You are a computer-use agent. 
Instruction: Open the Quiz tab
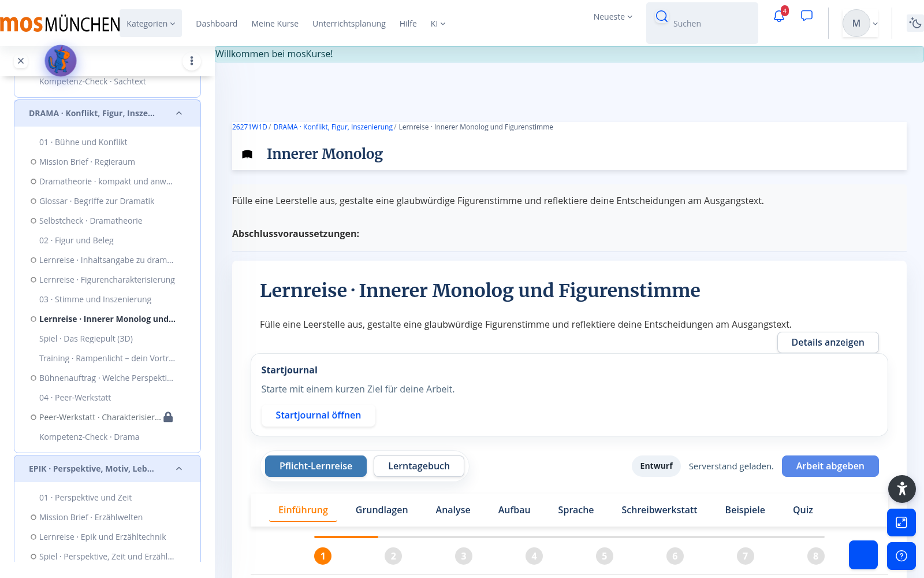pos(803,510)
